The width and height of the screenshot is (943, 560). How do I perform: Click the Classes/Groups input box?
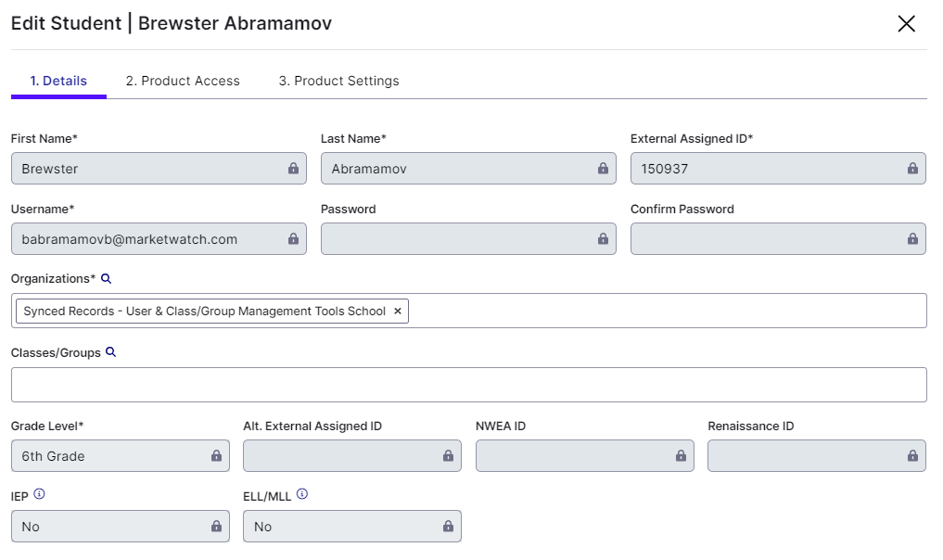[x=468, y=385]
